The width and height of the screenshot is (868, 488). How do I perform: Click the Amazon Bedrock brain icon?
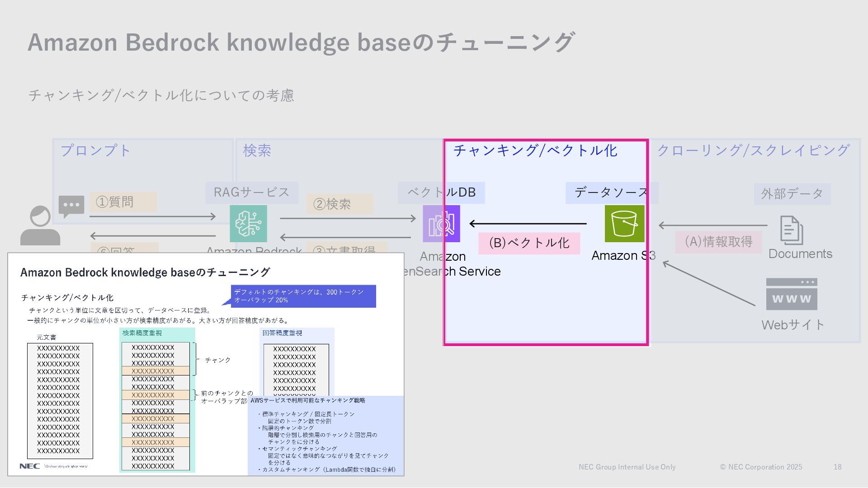point(248,224)
